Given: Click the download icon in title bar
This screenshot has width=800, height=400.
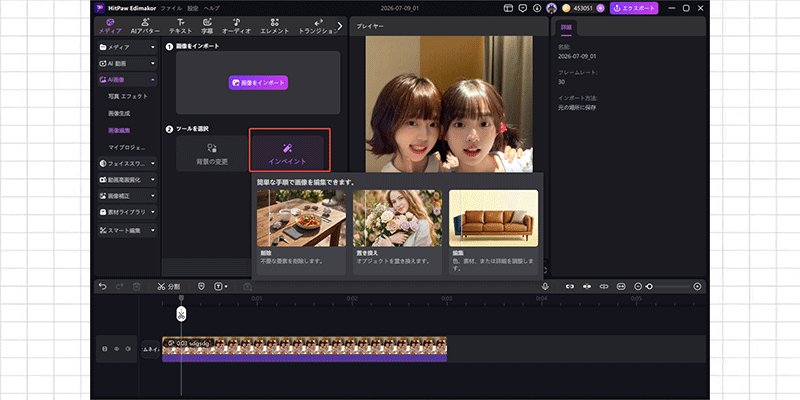Looking at the screenshot, I should tap(537, 8).
